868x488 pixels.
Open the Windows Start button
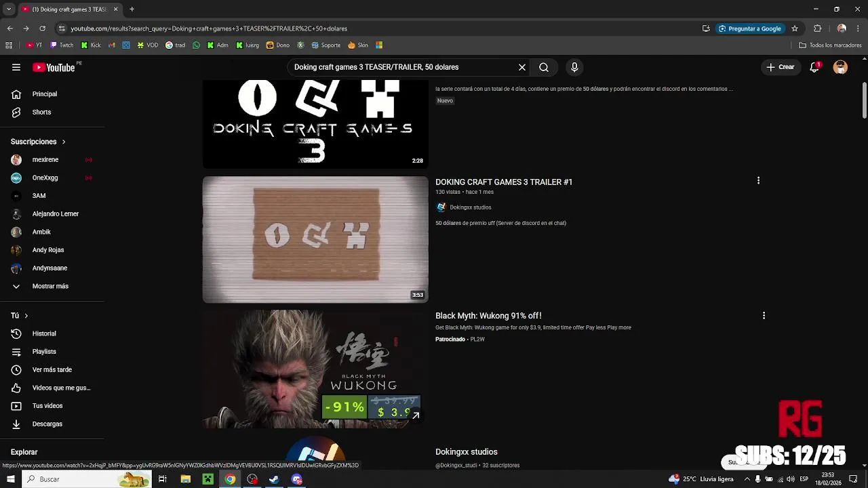[11, 479]
